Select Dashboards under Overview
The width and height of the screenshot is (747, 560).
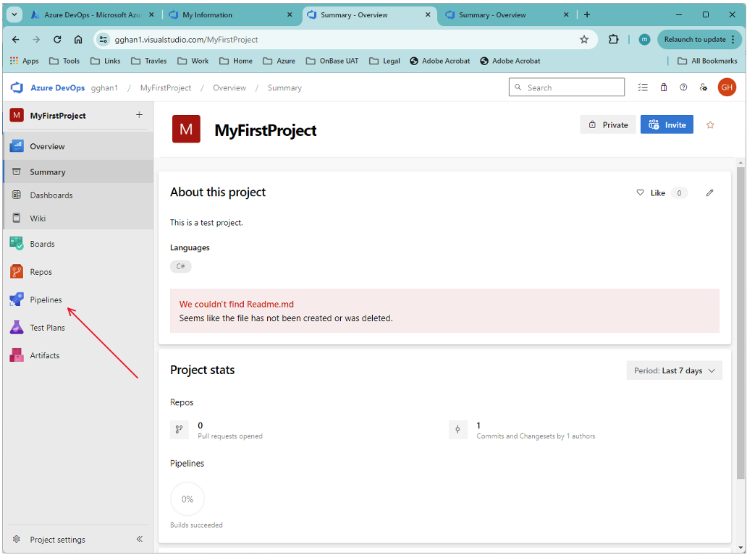click(51, 195)
